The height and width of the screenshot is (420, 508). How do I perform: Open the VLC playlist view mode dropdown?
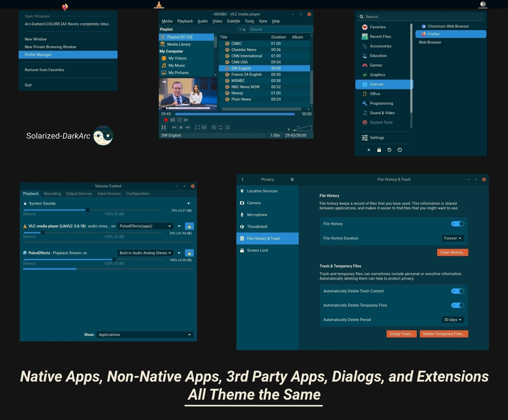pyautogui.click(x=242, y=29)
